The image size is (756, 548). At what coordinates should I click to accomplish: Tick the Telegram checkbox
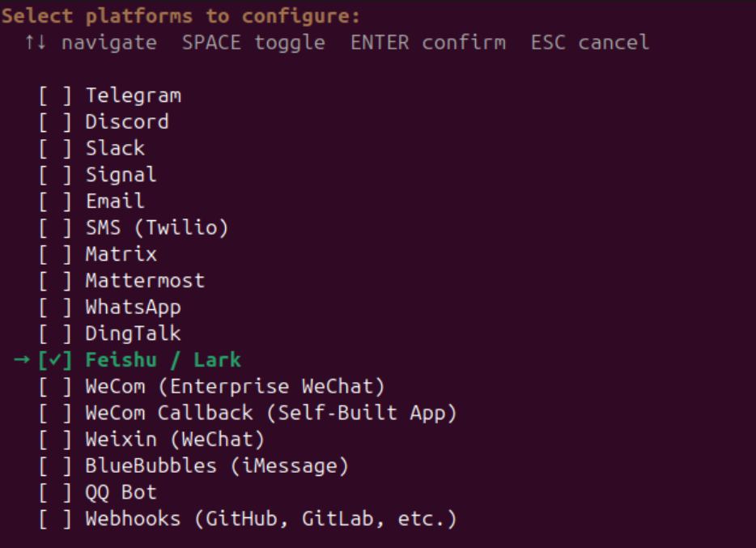(x=55, y=96)
